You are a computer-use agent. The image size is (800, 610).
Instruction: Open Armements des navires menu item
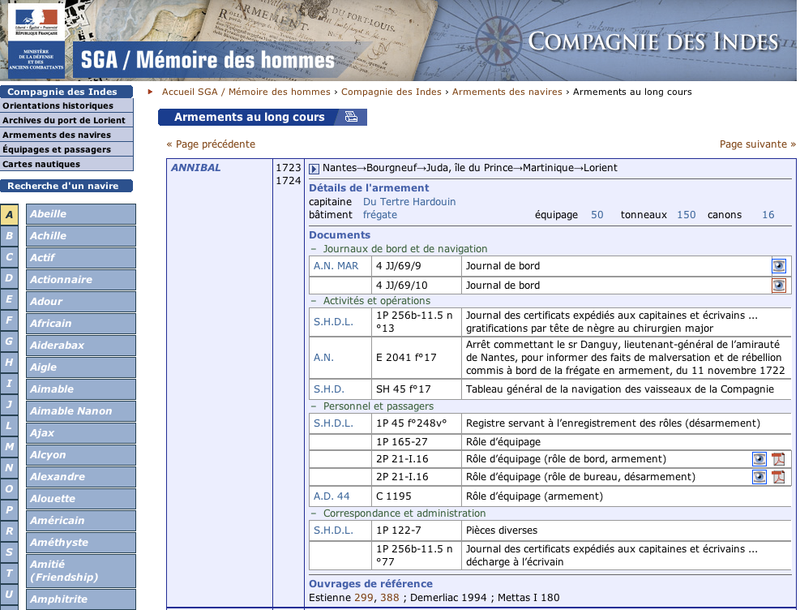tap(66, 135)
